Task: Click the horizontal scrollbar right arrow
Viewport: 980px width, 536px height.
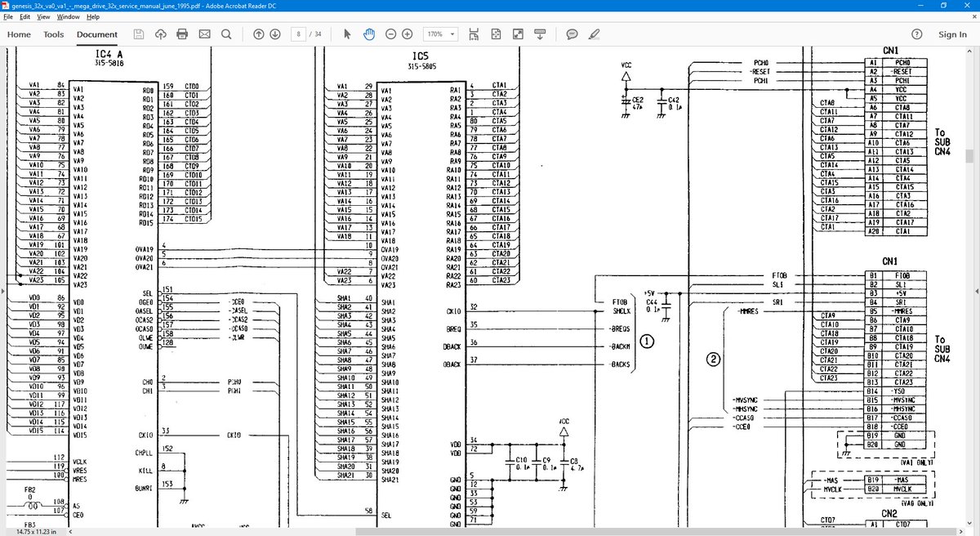Action: coord(960,531)
